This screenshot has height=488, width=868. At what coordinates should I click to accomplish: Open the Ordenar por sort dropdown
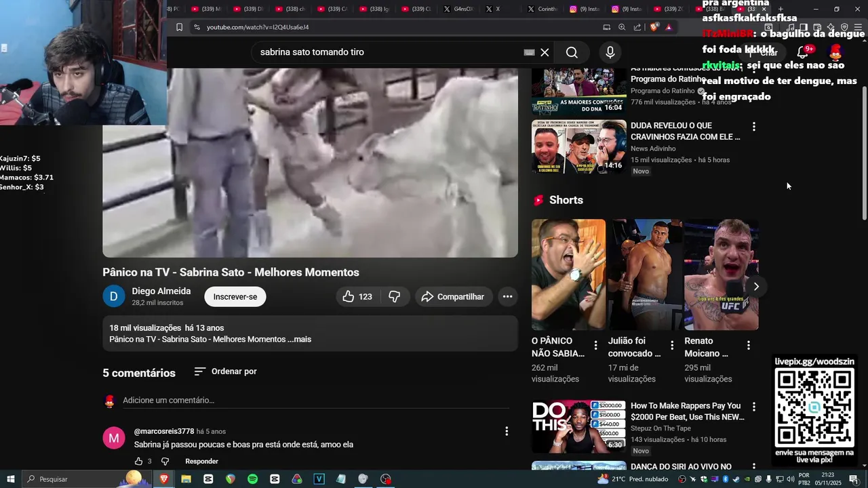click(x=225, y=371)
